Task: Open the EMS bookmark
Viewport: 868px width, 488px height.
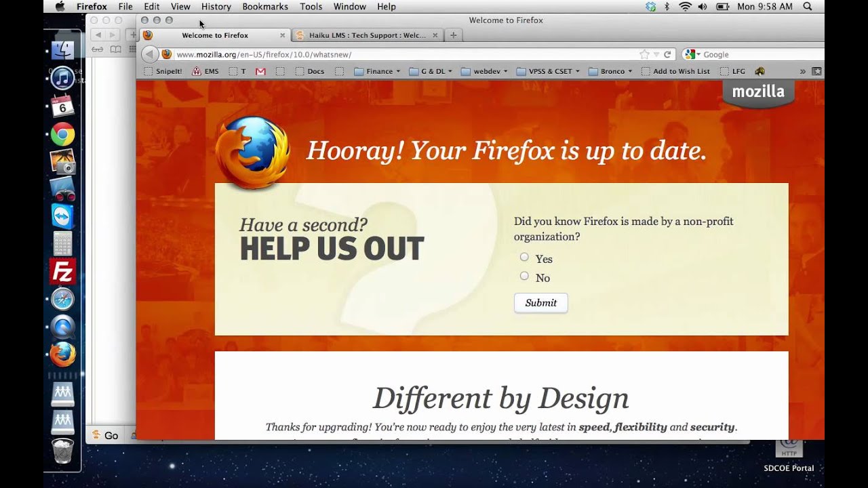Action: pos(205,71)
